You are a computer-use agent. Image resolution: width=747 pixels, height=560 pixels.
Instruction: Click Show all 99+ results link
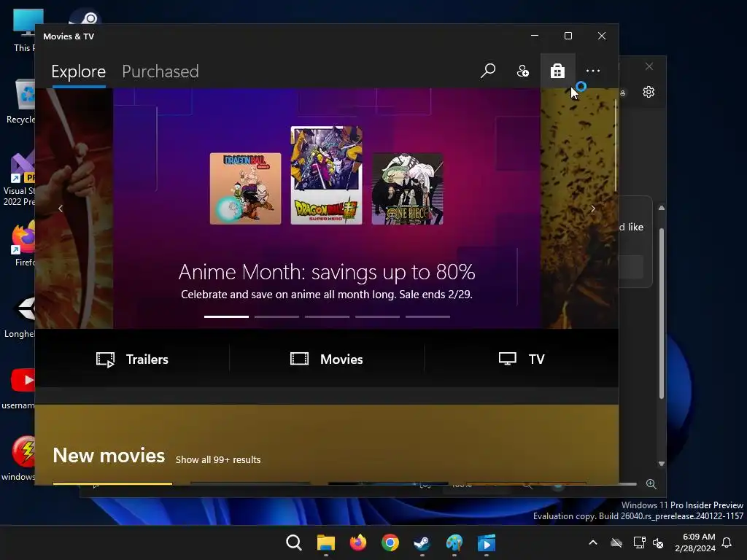218,459
